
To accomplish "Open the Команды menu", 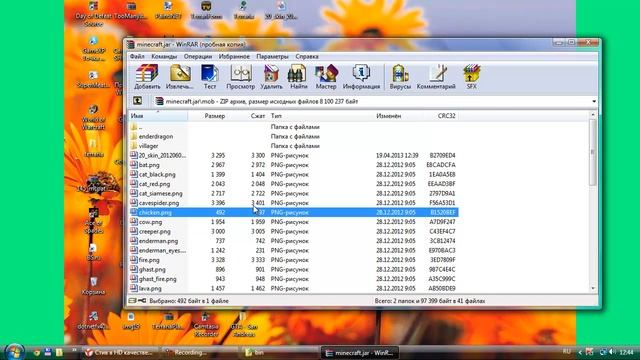I will [164, 56].
